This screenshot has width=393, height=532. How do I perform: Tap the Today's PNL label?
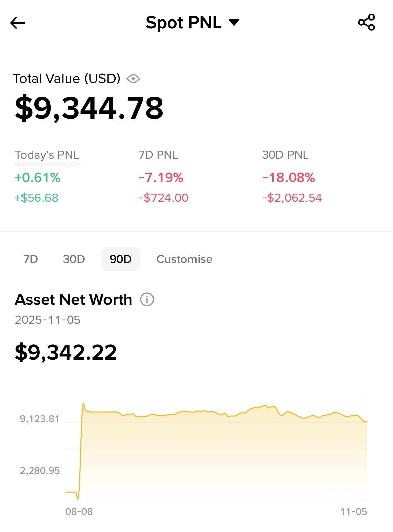[47, 155]
